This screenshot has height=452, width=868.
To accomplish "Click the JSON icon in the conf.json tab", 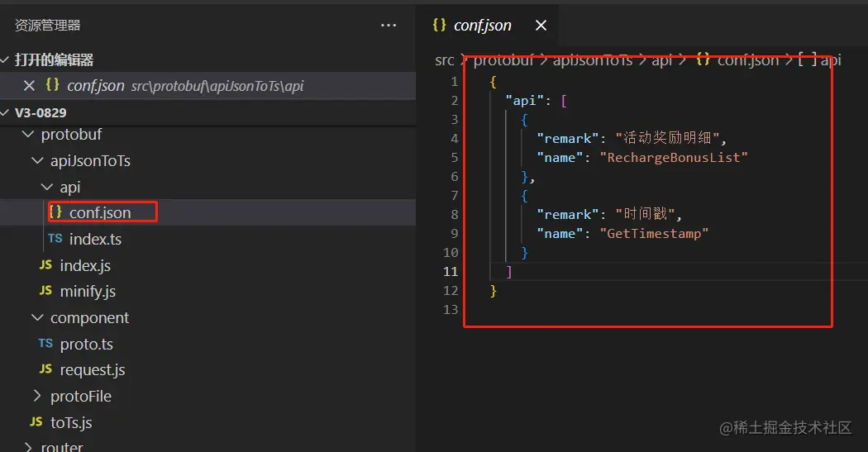I will pos(440,25).
